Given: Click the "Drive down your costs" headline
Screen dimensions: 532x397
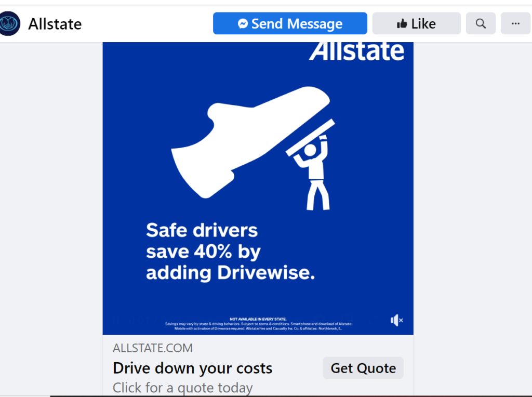Looking at the screenshot, I should coord(192,368).
